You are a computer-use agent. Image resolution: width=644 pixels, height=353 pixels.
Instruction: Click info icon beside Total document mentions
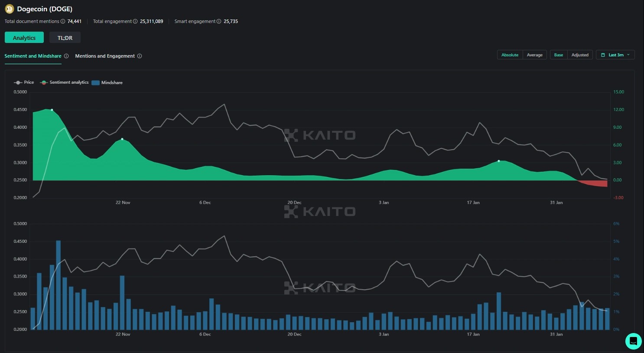(x=63, y=21)
